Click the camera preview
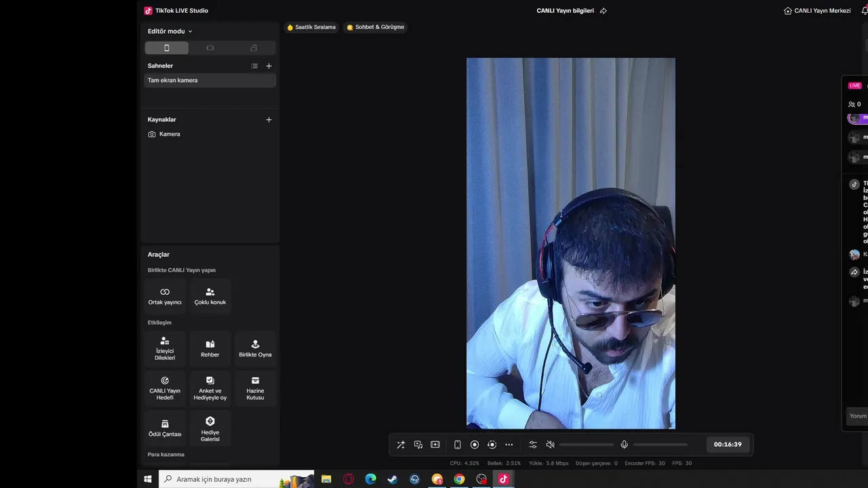Viewport: 868px width, 488px height. point(571,243)
